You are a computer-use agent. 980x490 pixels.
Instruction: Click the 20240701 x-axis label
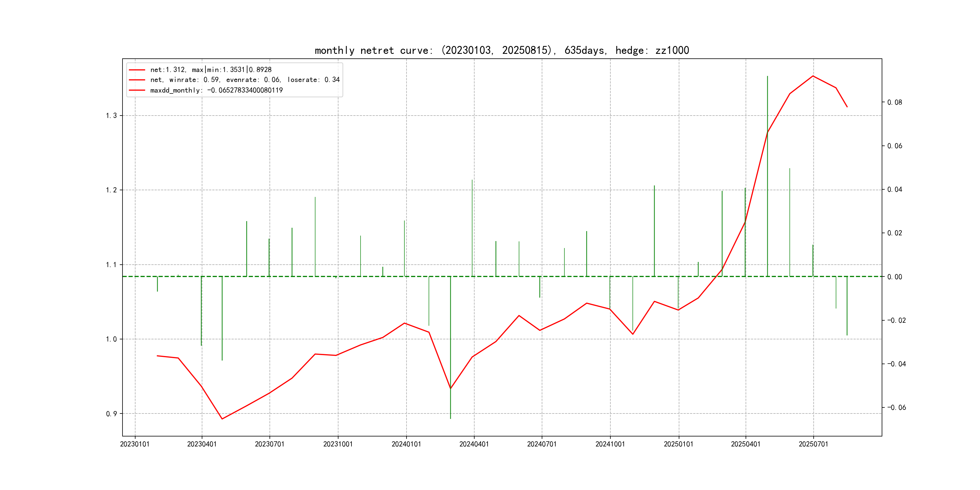[x=541, y=444]
